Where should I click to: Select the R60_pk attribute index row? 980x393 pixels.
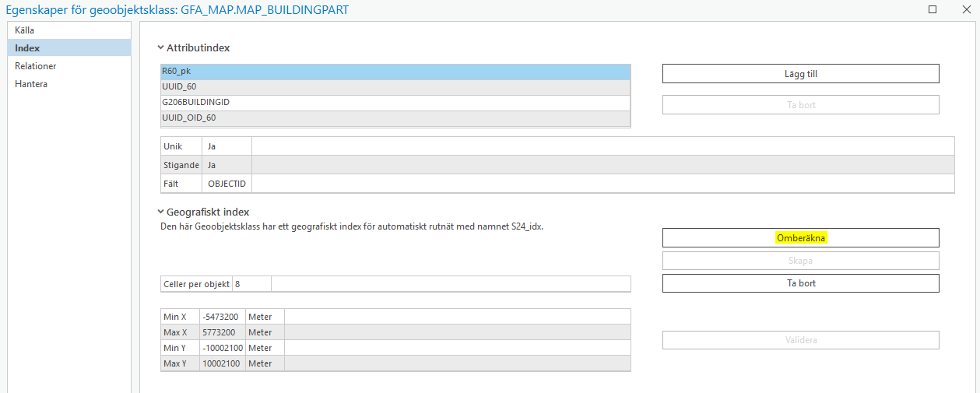click(x=395, y=72)
